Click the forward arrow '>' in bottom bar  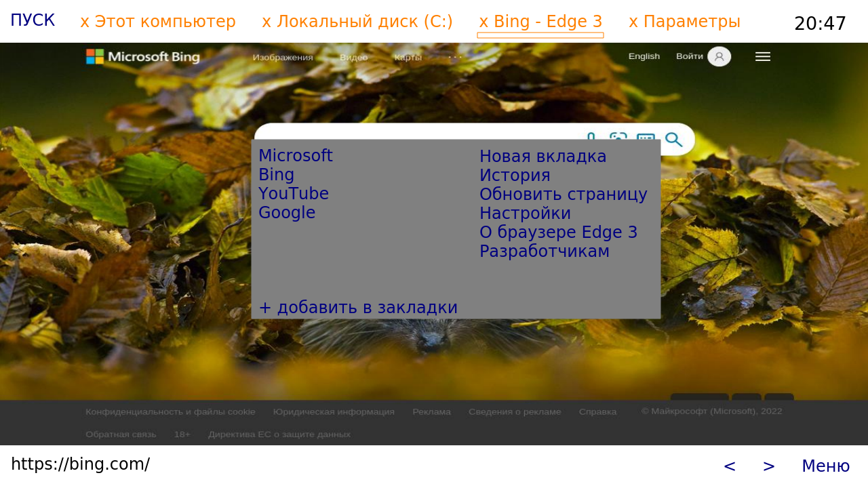[x=768, y=466]
